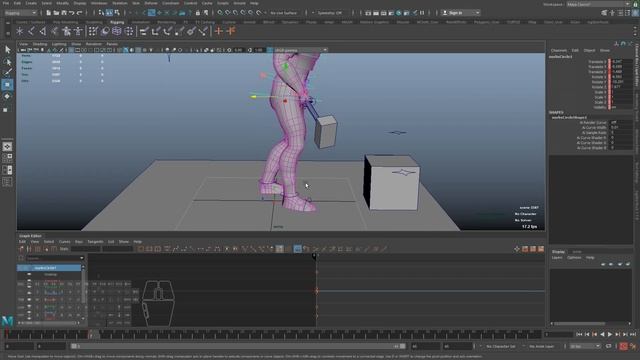Click the Open Scene folder icon
The width and height of the screenshot is (640, 360).
point(56,13)
